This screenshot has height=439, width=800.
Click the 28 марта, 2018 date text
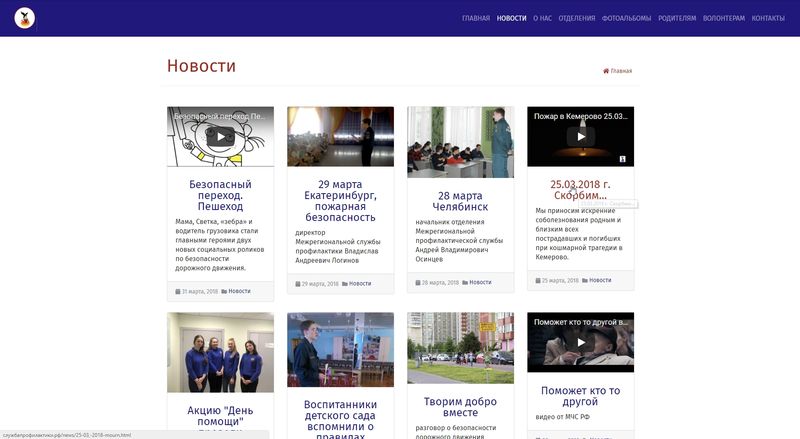coord(440,282)
